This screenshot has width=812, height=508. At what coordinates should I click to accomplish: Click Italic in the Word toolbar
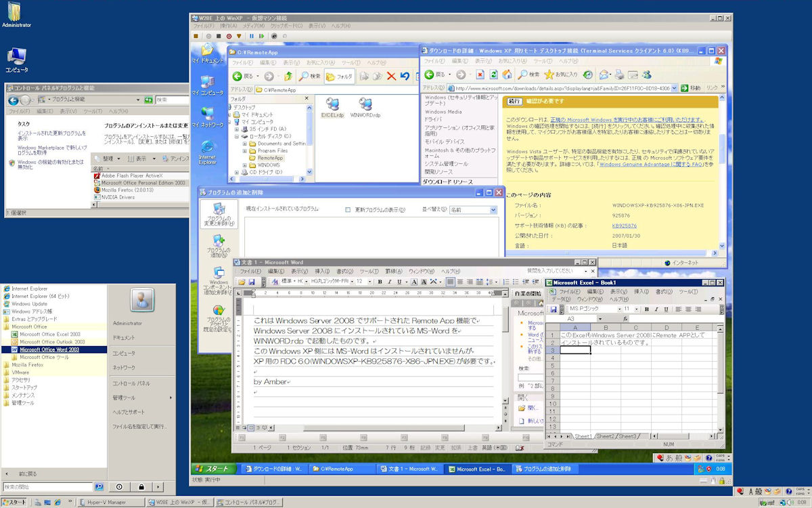coord(389,282)
